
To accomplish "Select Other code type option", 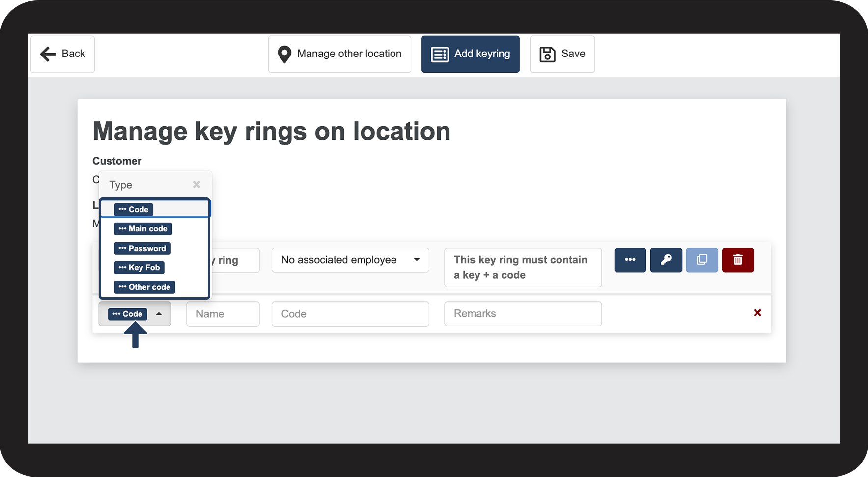I will click(x=144, y=287).
